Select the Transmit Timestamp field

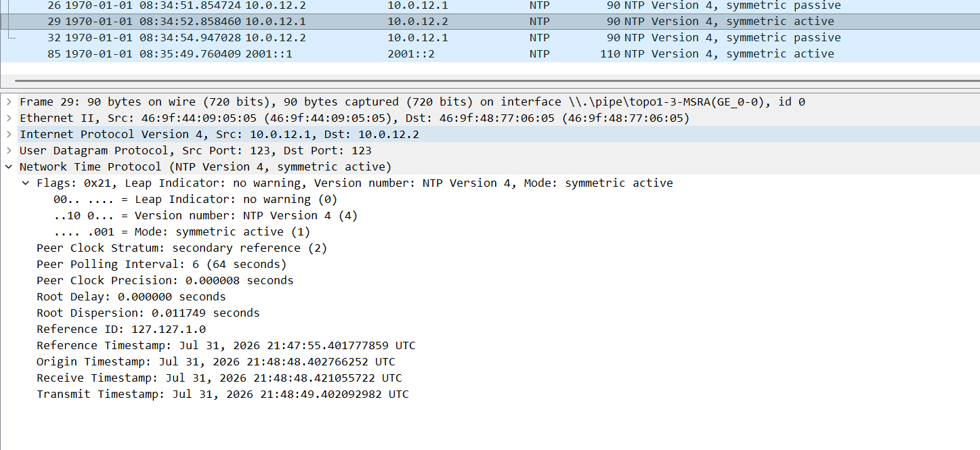[222, 395]
